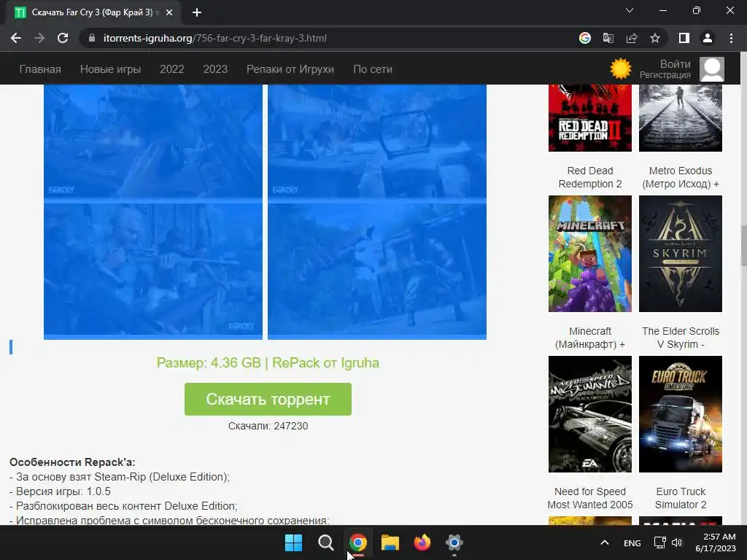Translate this page icon
747x560 pixels.
coord(608,38)
